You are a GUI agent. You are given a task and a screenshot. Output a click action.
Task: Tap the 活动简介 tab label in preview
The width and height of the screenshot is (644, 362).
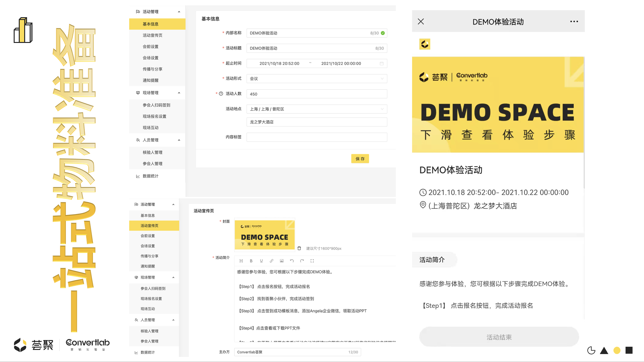click(x=432, y=260)
